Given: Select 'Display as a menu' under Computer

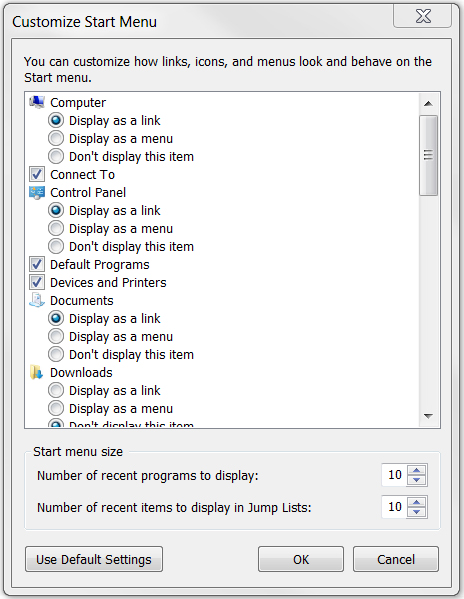Looking at the screenshot, I should pos(56,139).
